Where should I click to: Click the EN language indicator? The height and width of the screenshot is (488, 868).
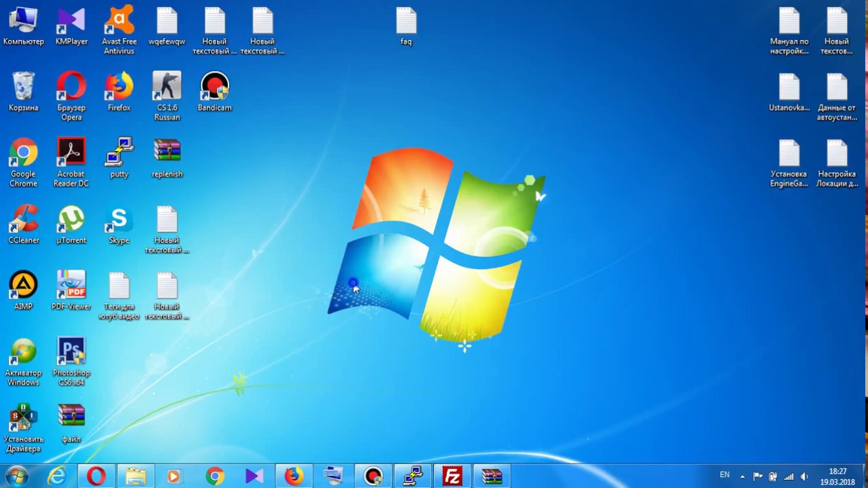point(725,475)
